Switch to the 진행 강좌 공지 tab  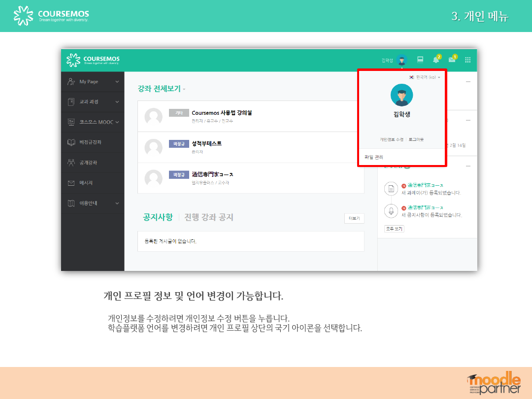(x=208, y=217)
